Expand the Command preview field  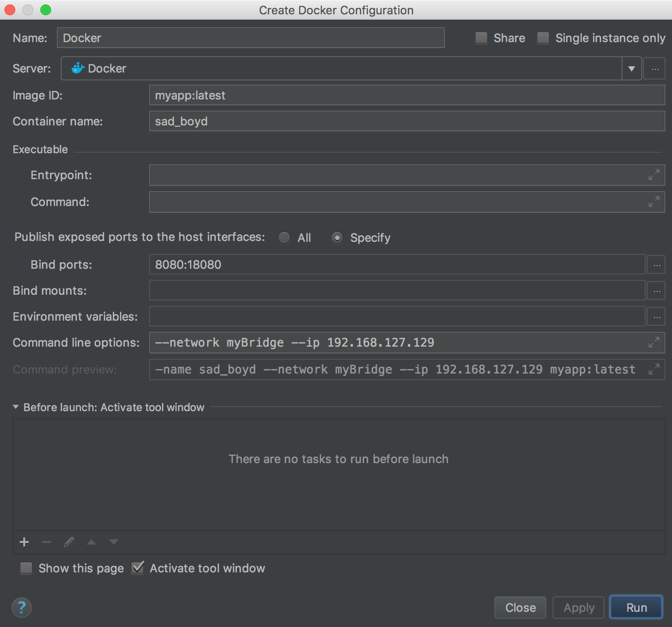point(654,369)
